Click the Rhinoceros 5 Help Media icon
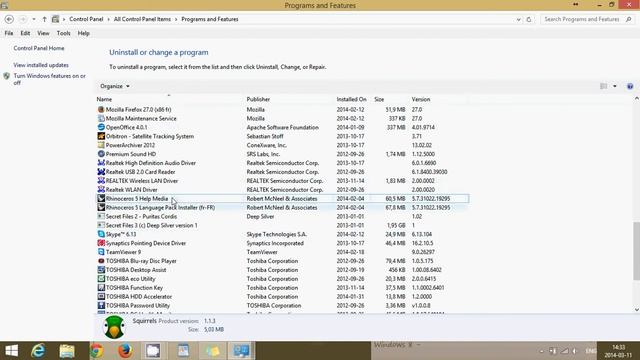This screenshot has width=640, height=360. [101, 198]
